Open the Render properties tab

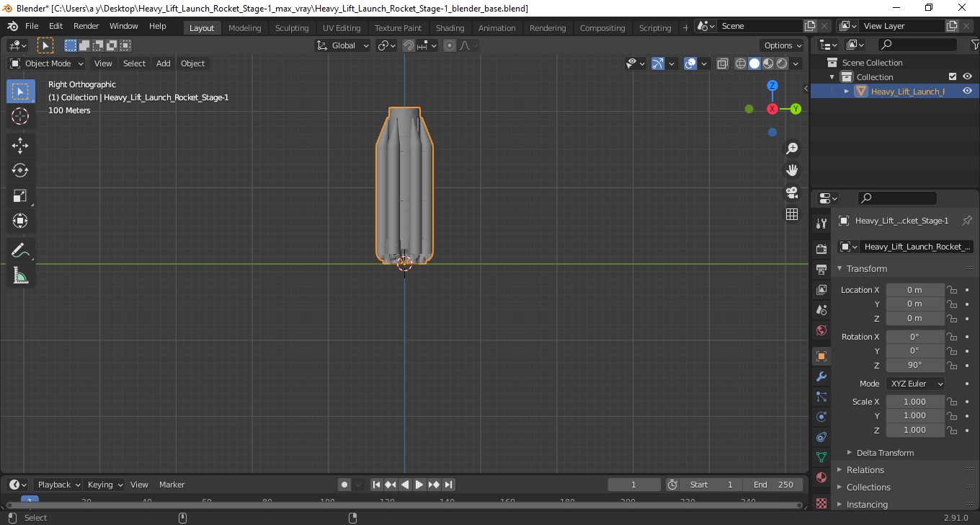click(x=821, y=250)
